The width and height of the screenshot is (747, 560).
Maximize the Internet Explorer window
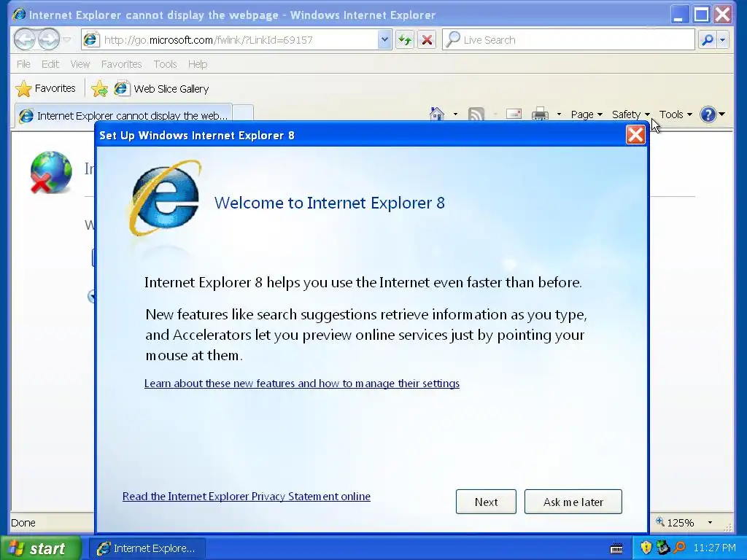tap(701, 15)
